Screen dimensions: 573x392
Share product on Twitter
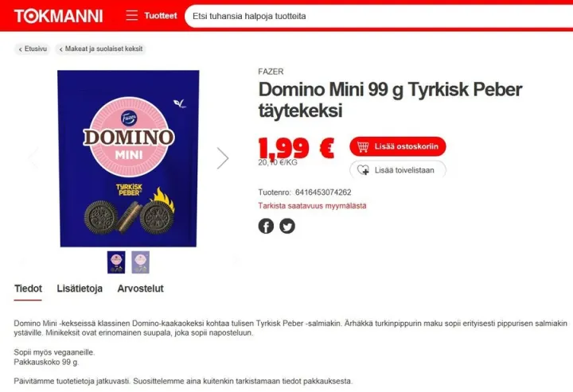[287, 226]
